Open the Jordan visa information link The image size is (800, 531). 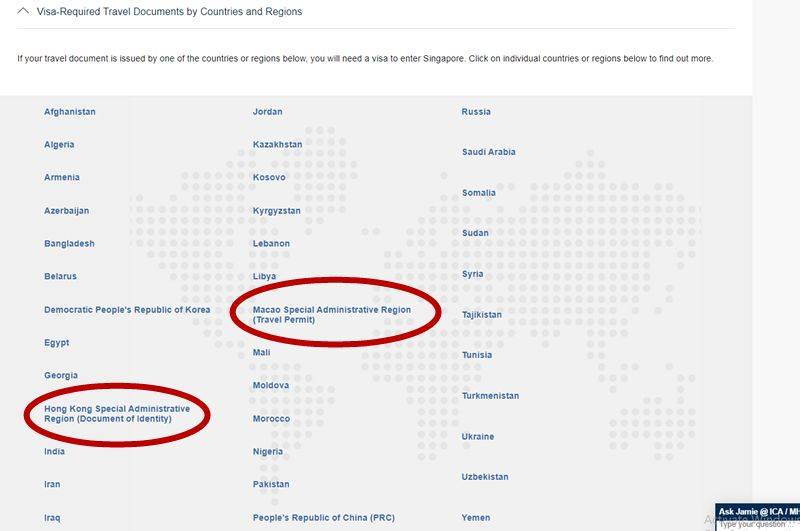[x=267, y=112]
